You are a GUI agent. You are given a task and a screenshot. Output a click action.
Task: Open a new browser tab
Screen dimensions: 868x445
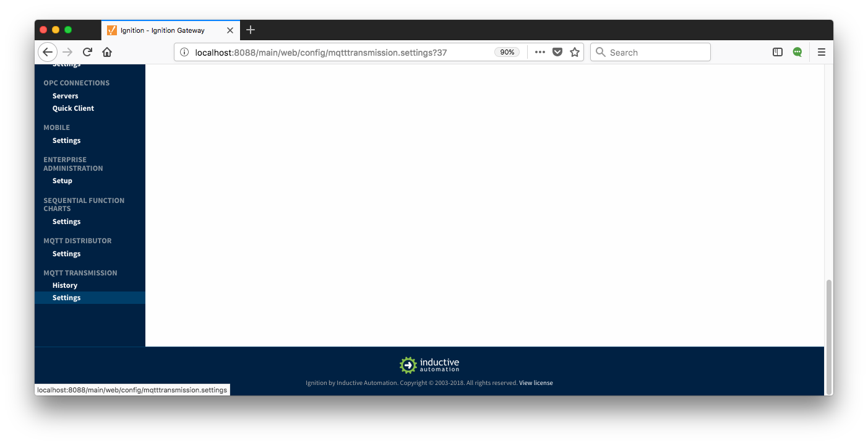251,30
